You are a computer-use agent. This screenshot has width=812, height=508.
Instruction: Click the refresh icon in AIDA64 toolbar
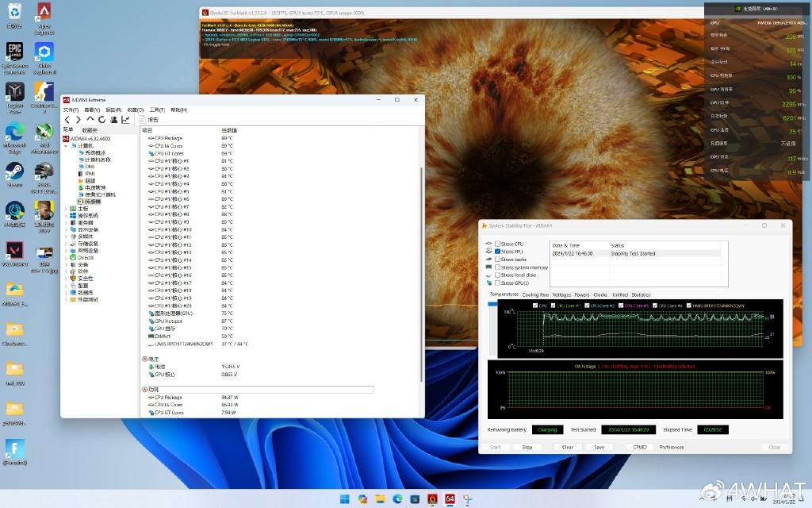pyautogui.click(x=101, y=120)
